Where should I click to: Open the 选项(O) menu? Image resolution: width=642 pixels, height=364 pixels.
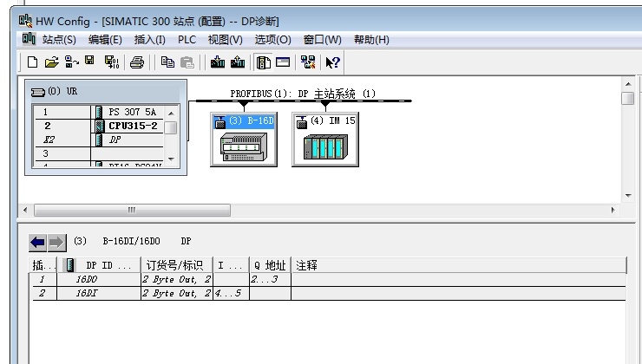(x=272, y=40)
